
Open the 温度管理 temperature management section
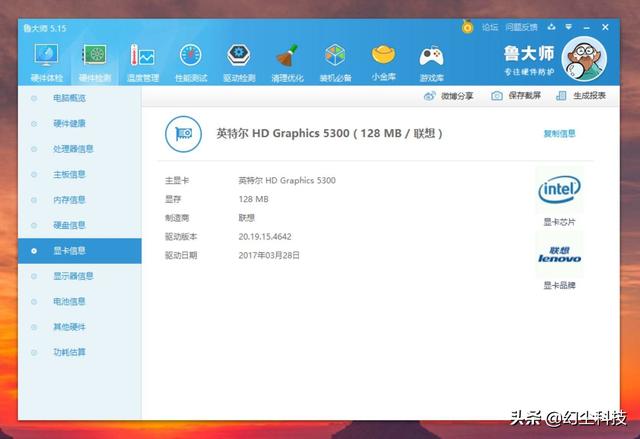142,62
